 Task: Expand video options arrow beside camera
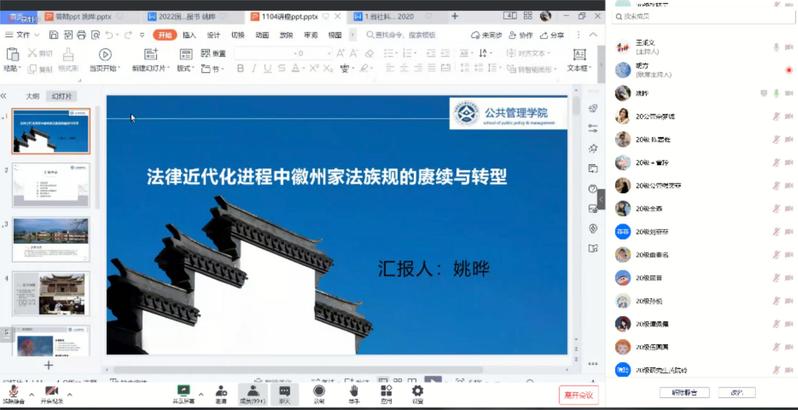[x=67, y=391]
